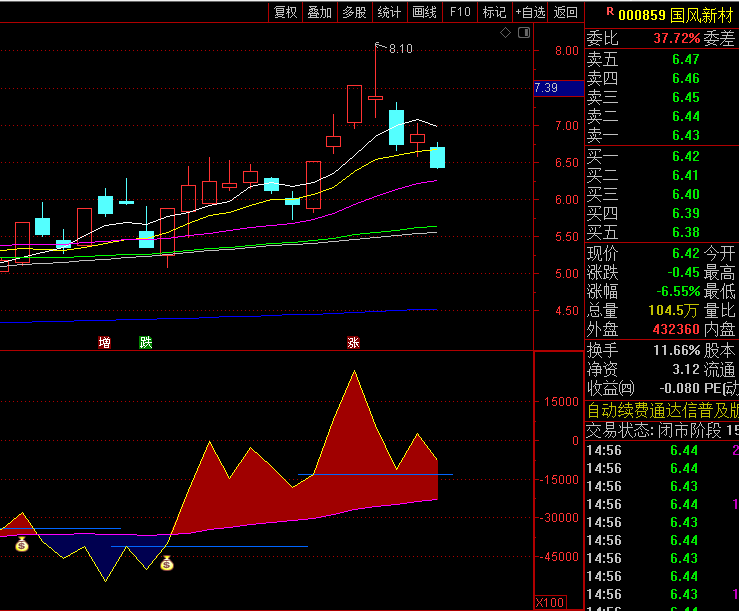Select 卖四 ask price 6.46
This screenshot has height=611, width=739.
(686, 78)
